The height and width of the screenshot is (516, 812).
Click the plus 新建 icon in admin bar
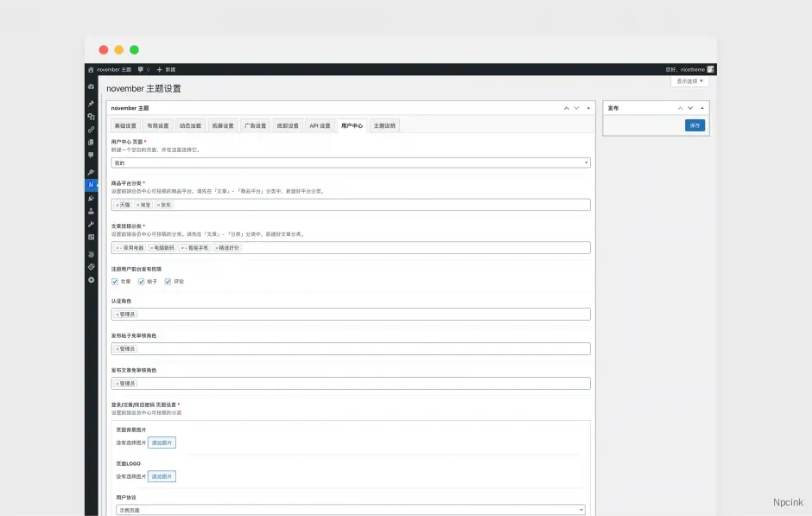tap(159, 69)
